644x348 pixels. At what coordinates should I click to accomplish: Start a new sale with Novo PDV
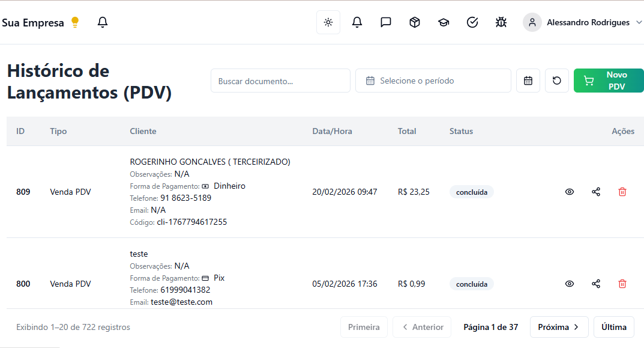[x=609, y=81]
